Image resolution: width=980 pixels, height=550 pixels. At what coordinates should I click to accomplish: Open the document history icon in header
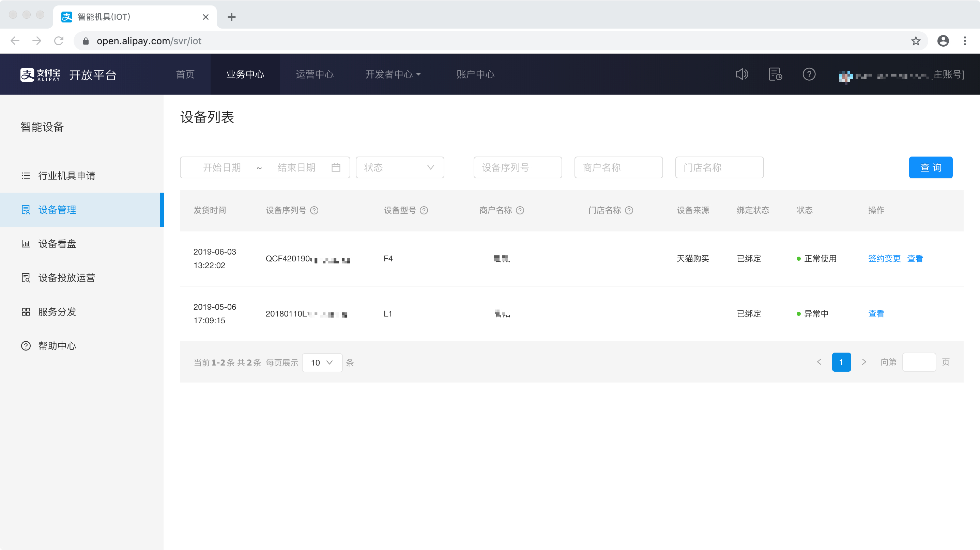pos(775,74)
